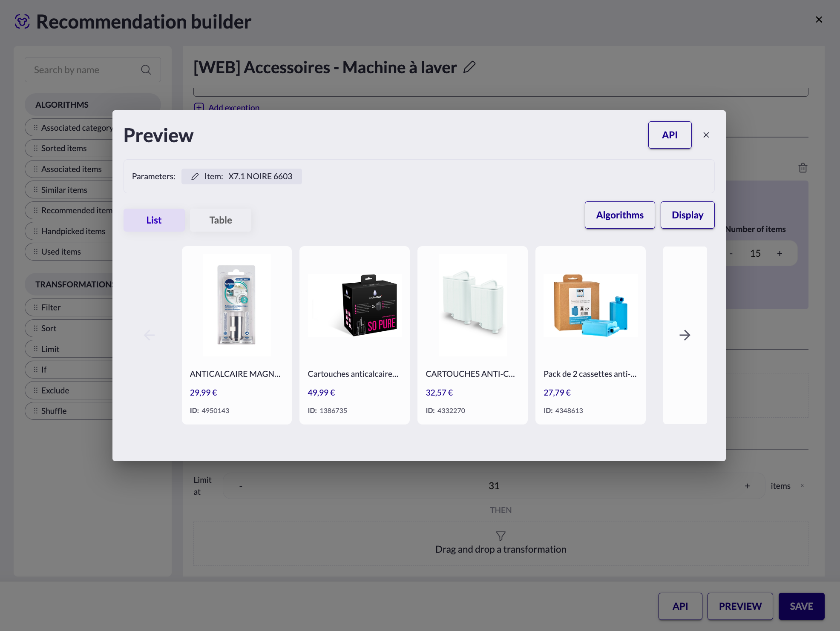Select the Pack de 2 cassettes product image
The width and height of the screenshot is (840, 631).
(590, 305)
